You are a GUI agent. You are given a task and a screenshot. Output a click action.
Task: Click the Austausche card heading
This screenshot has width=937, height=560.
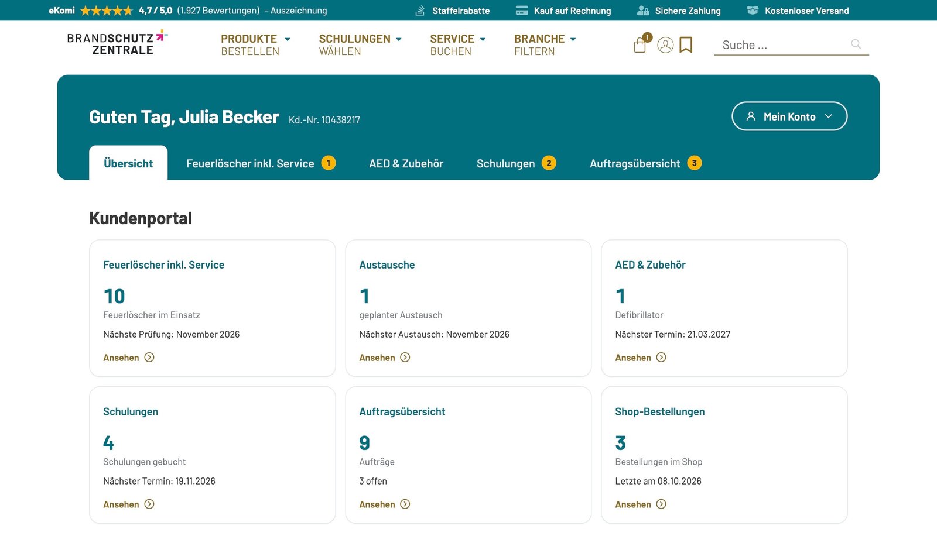(387, 264)
